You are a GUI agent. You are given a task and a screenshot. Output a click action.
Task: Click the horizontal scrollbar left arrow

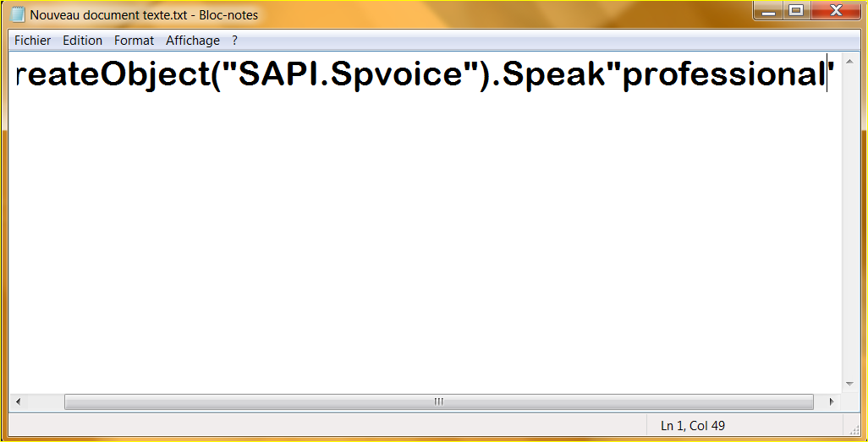[18, 401]
